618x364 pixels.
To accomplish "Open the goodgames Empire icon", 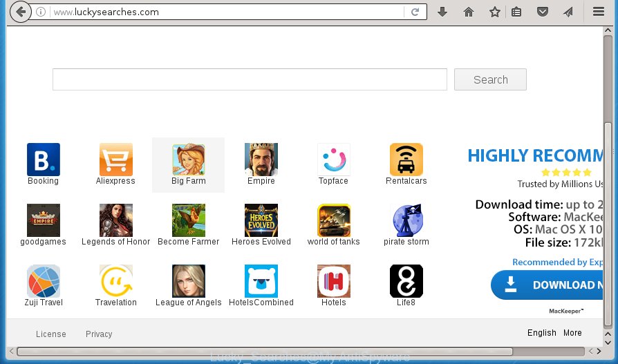I will (44, 220).
